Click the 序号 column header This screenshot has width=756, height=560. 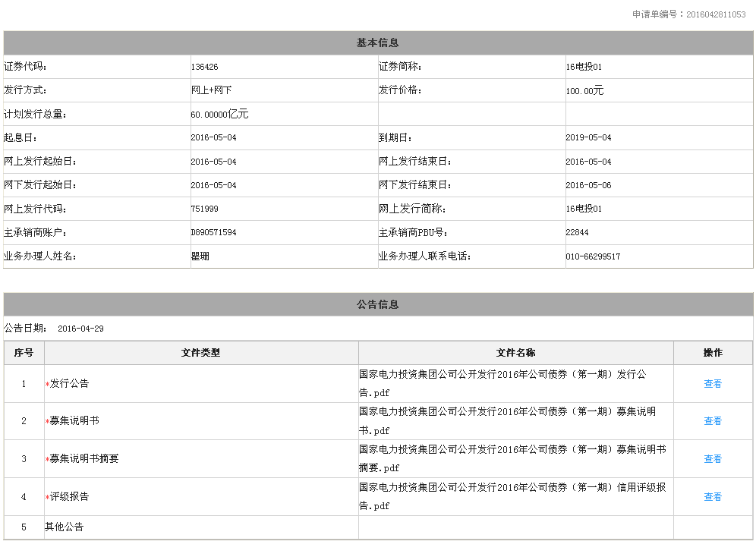[x=24, y=353]
